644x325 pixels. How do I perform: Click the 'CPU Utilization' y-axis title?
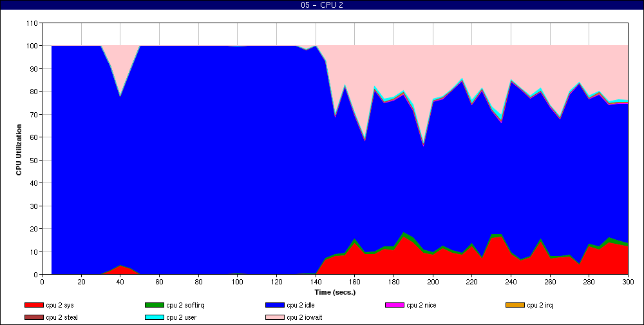tap(19, 150)
